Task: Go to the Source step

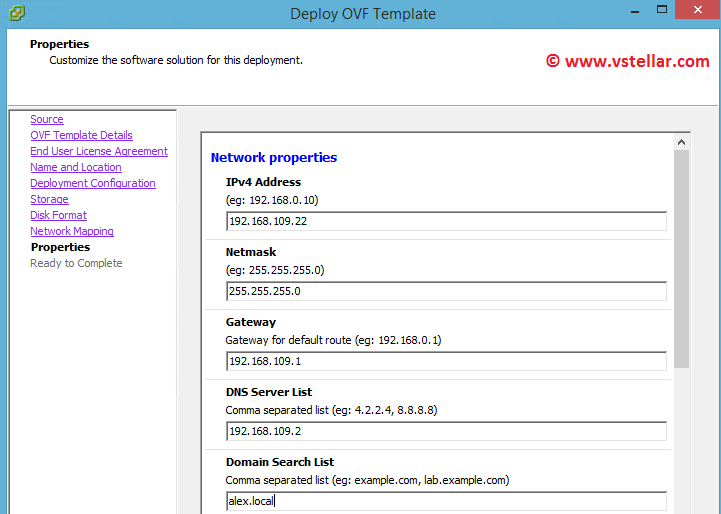Action: point(47,119)
